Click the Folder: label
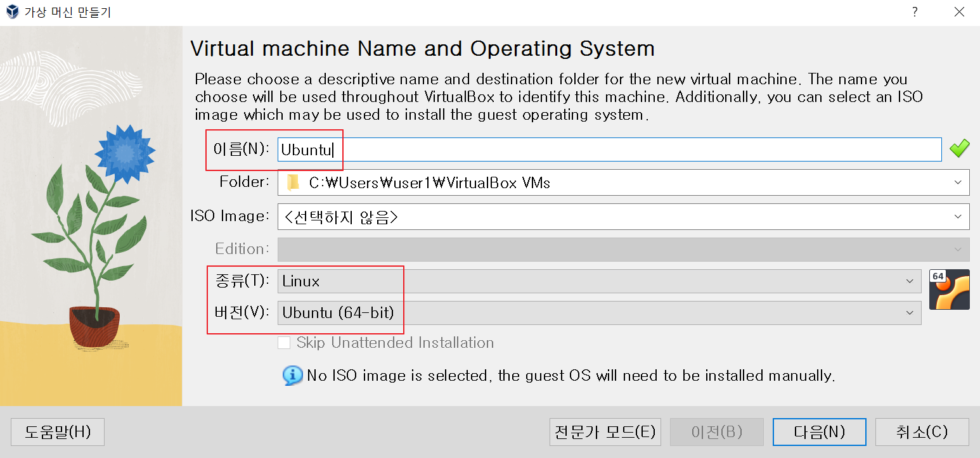 click(x=245, y=182)
